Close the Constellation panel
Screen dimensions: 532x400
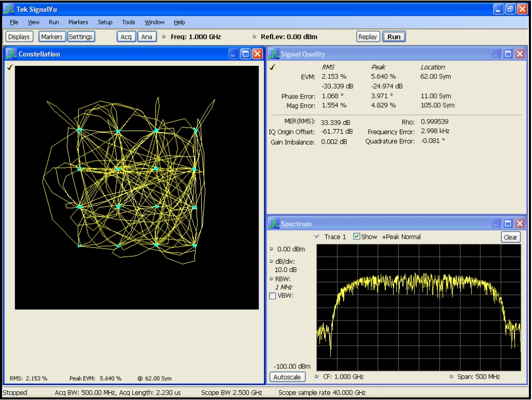258,53
